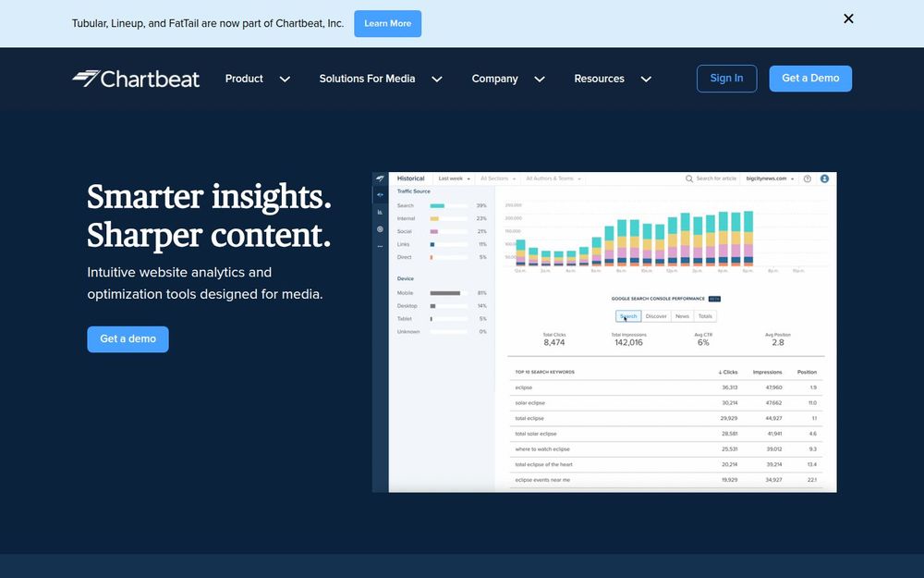Click the search magnifier in the dashboard header
924x578 pixels.
[689, 178]
